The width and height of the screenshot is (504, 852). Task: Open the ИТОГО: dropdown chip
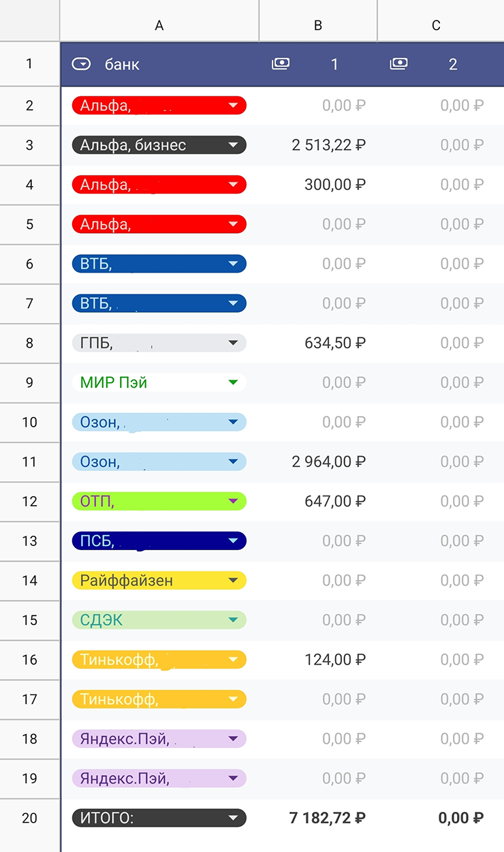(x=159, y=818)
